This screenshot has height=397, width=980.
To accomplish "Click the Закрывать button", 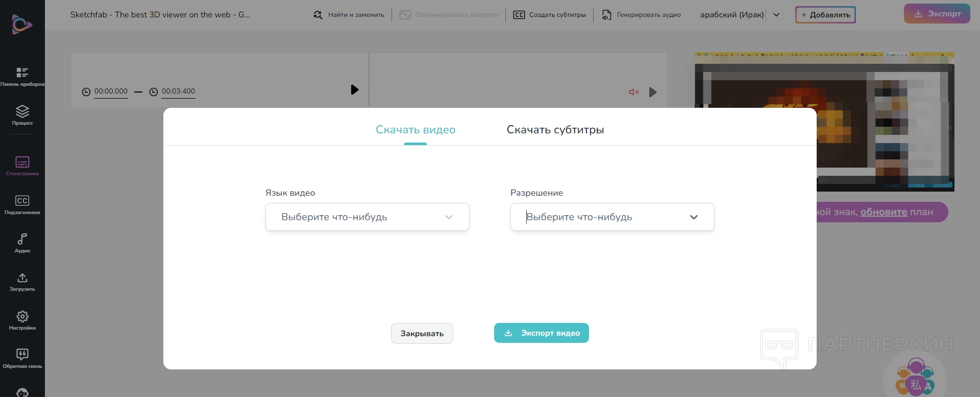I will tap(422, 333).
